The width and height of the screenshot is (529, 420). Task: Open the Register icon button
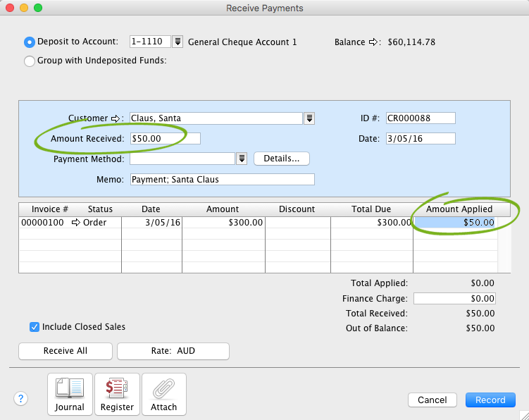tap(117, 395)
